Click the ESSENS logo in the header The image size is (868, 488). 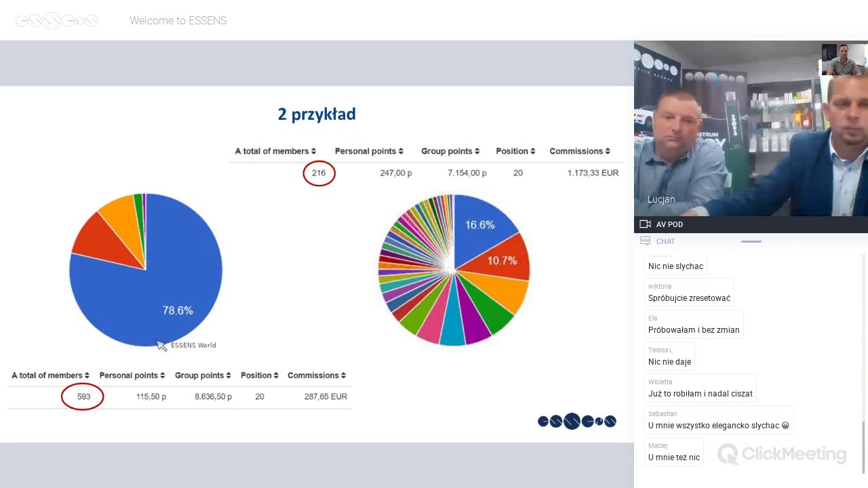coord(57,21)
